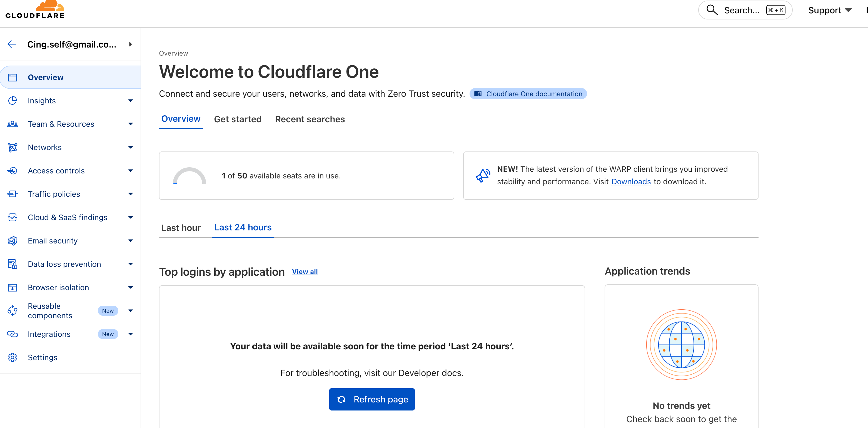Open the Downloads link
868x428 pixels.
click(631, 182)
